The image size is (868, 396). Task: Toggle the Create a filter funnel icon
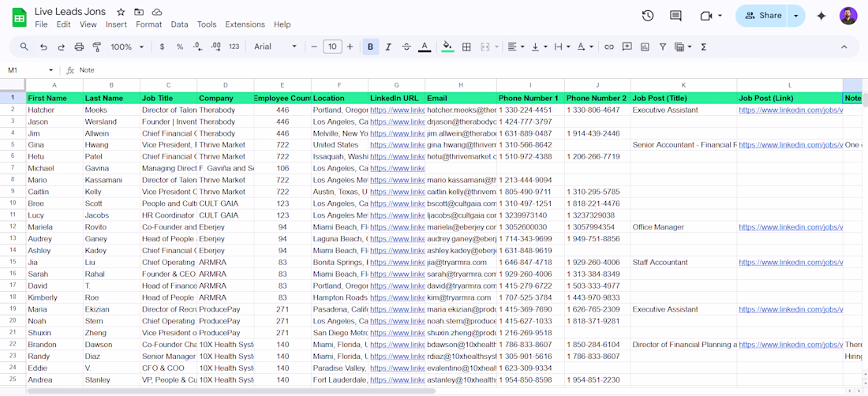tap(662, 47)
